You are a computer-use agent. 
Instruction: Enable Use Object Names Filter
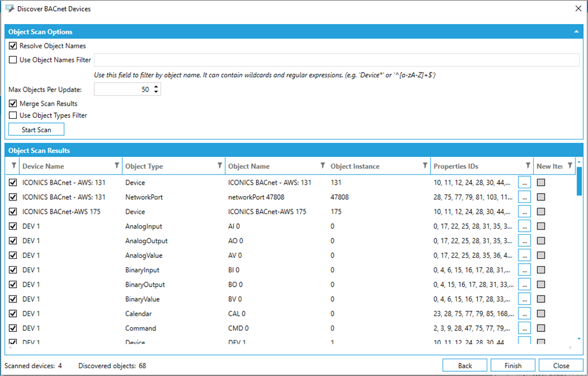13,60
